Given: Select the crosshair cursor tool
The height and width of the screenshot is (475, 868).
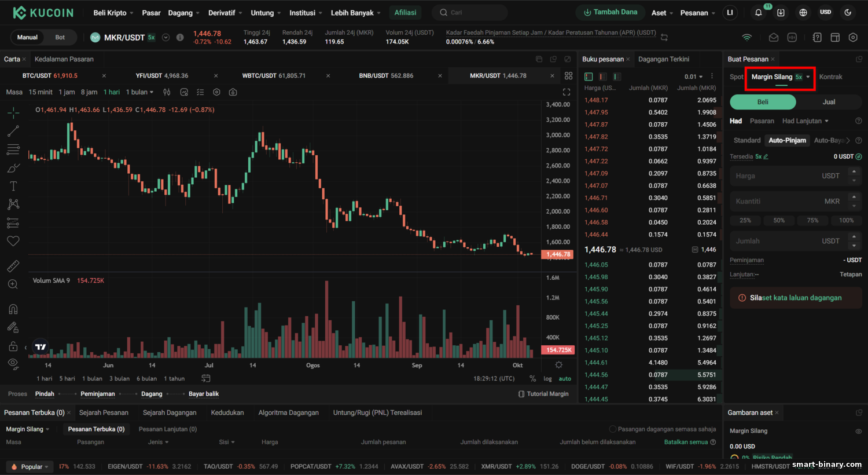Looking at the screenshot, I should (13, 112).
